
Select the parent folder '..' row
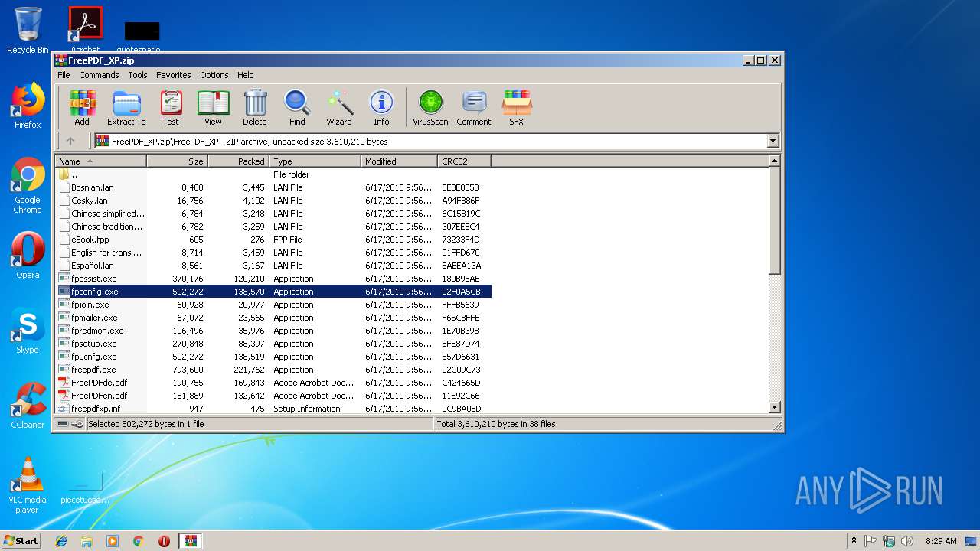(273, 174)
